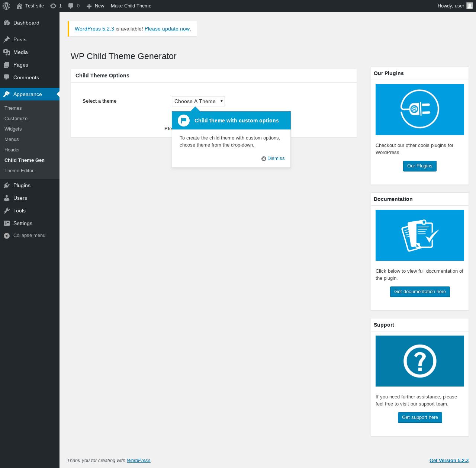Click the Our Plugins panel heading
This screenshot has width=476, height=468.
click(389, 73)
